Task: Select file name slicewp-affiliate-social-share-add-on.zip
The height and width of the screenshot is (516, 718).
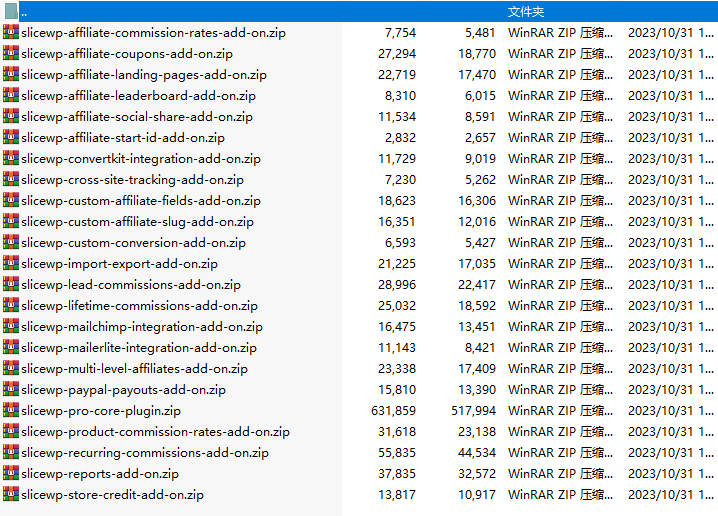Action: [x=137, y=117]
